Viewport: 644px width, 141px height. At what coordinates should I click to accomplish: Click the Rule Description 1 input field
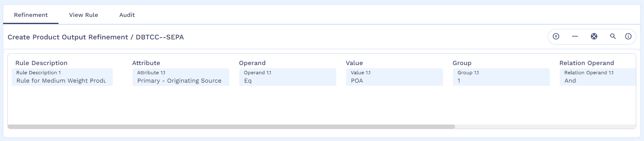tap(62, 77)
